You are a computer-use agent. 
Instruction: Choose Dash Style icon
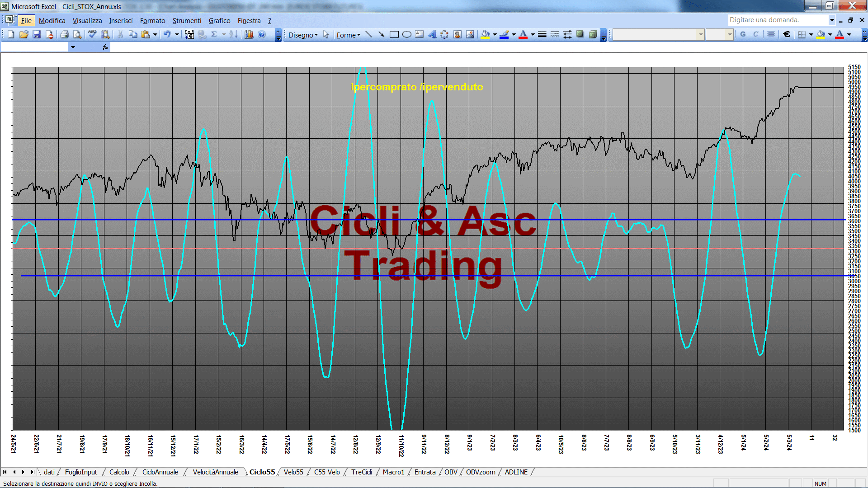tap(555, 35)
